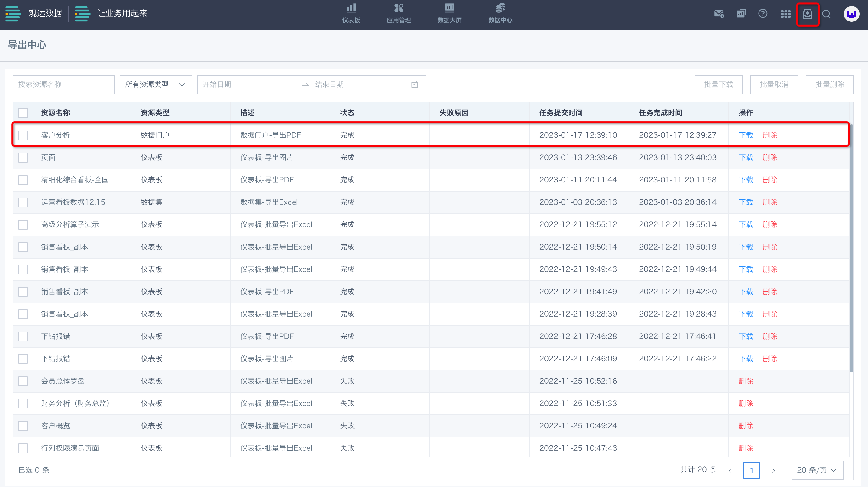Screen dimensions: 868x487
Task: Delete the 客户分析 export record
Action: (x=770, y=135)
